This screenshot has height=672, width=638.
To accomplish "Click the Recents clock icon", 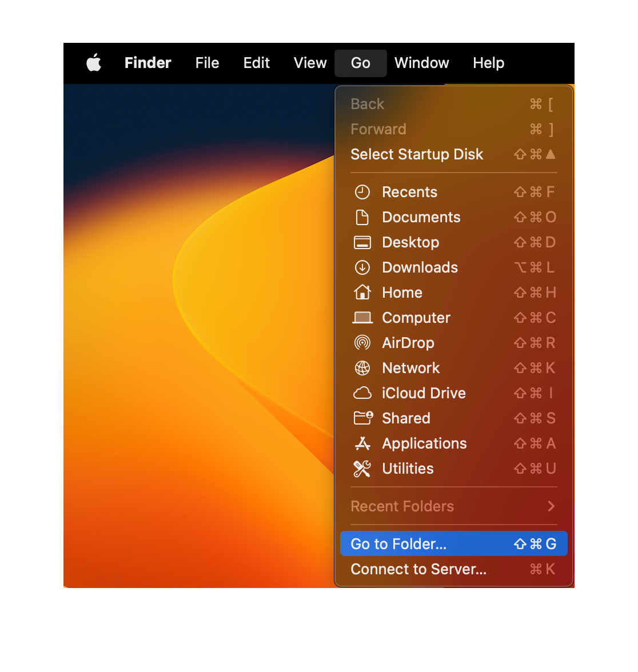I will click(362, 192).
